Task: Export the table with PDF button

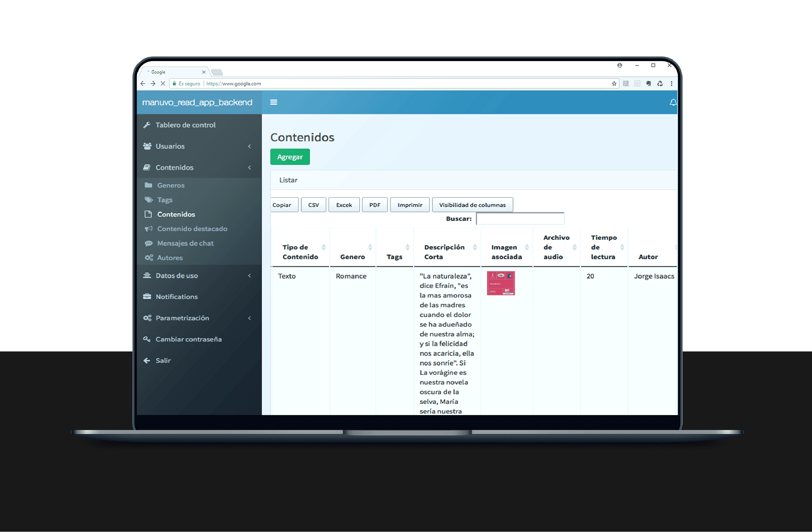Action: 375,205
